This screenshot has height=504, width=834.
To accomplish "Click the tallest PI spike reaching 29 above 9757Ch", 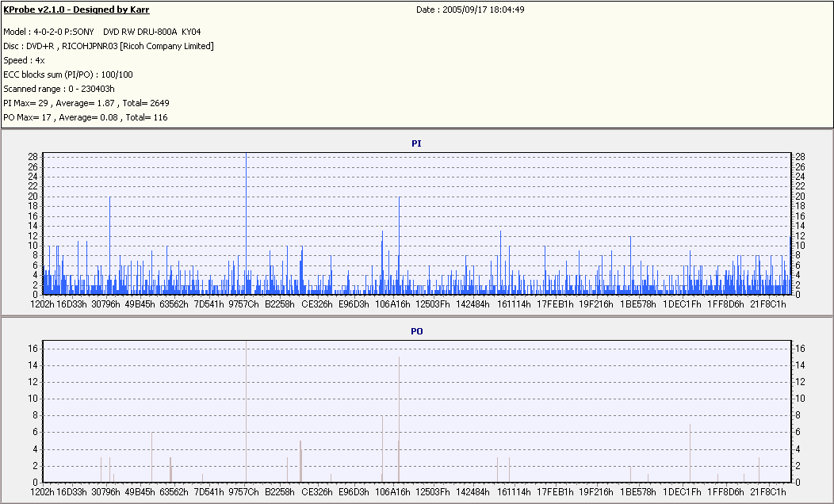I will click(x=247, y=223).
